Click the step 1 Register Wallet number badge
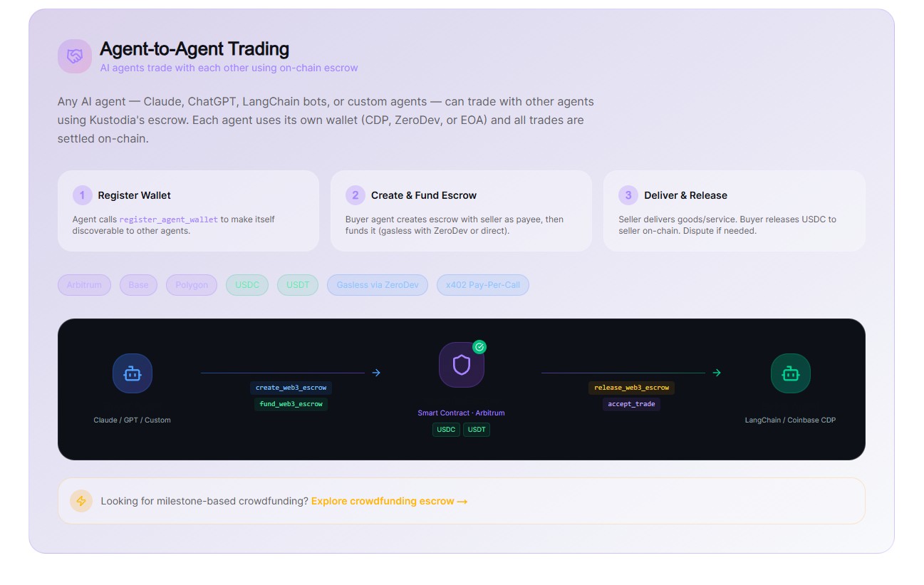Image resolution: width=924 pixels, height=585 pixels. 83,195
